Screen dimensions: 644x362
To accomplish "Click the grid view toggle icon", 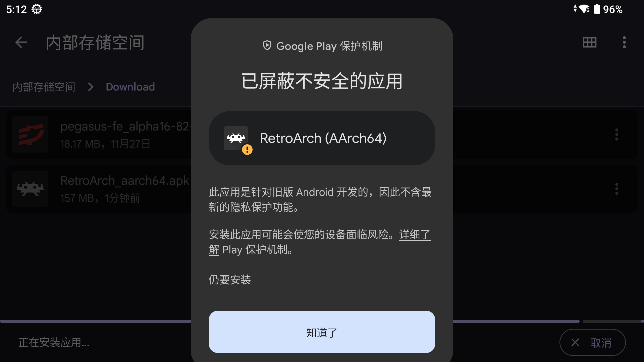I will (590, 42).
